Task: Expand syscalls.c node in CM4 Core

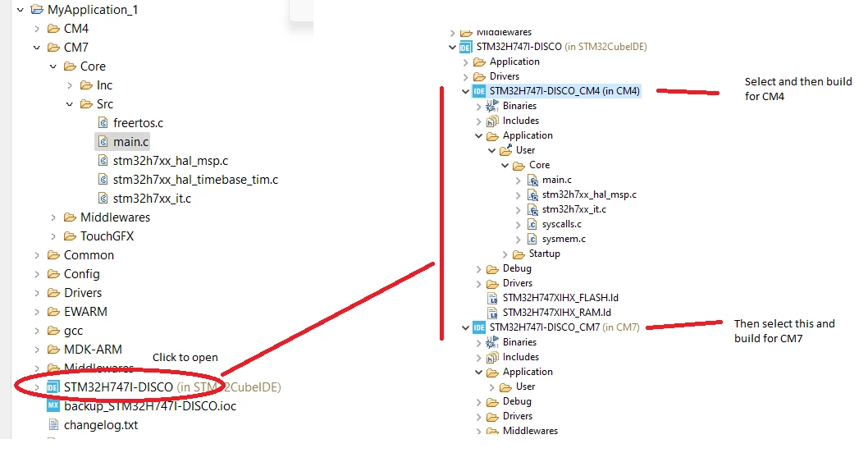Action: (x=519, y=224)
